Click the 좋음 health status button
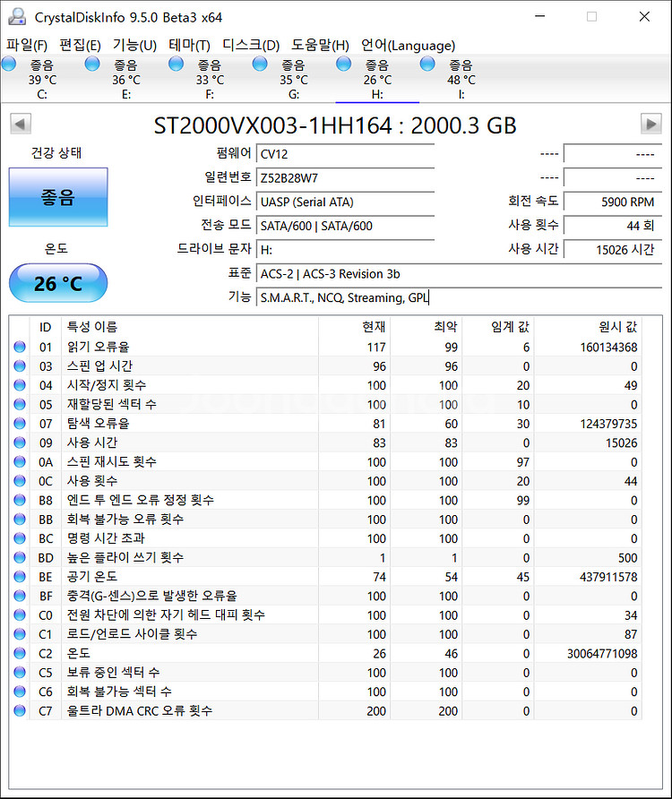The image size is (672, 799). [x=58, y=197]
